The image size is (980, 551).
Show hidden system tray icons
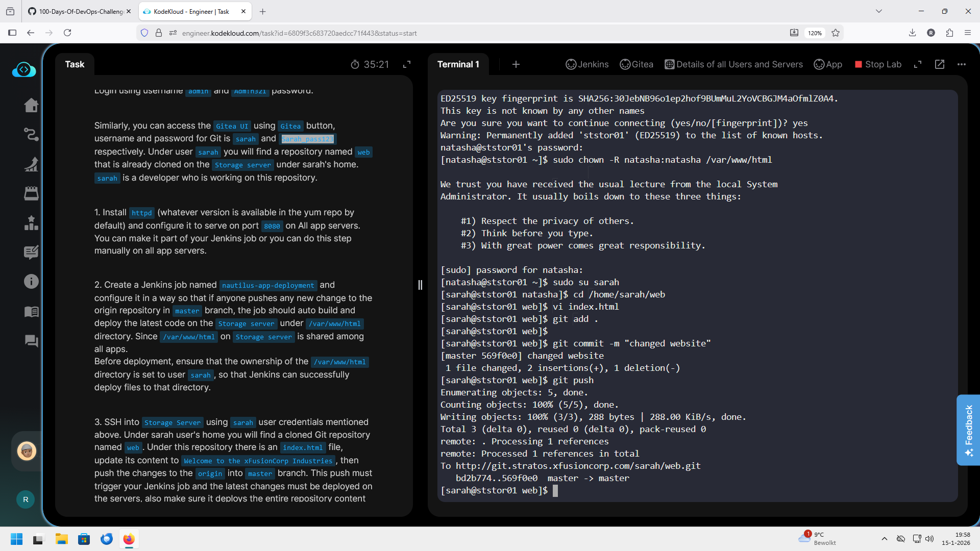pos(884,539)
